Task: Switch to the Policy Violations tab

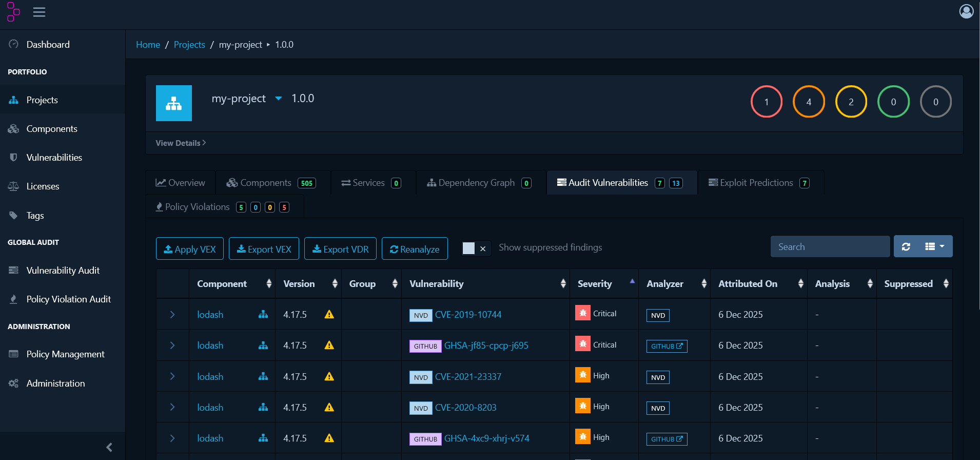Action: [x=224, y=207]
